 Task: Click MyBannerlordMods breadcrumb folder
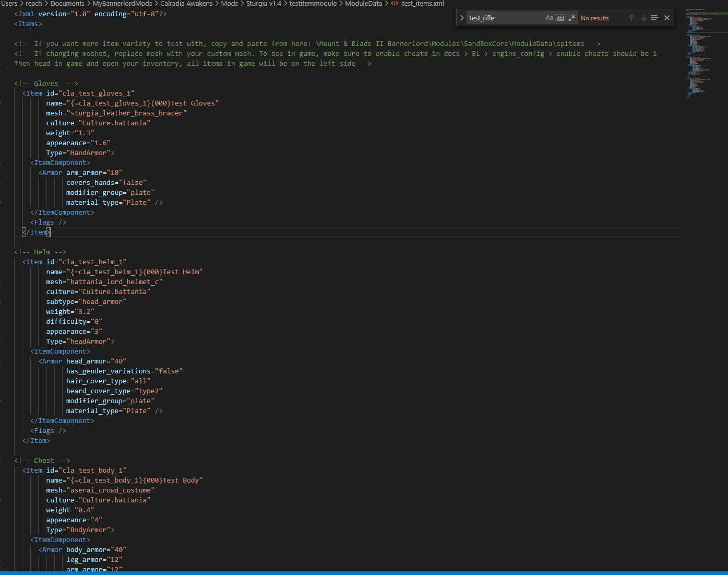(123, 4)
